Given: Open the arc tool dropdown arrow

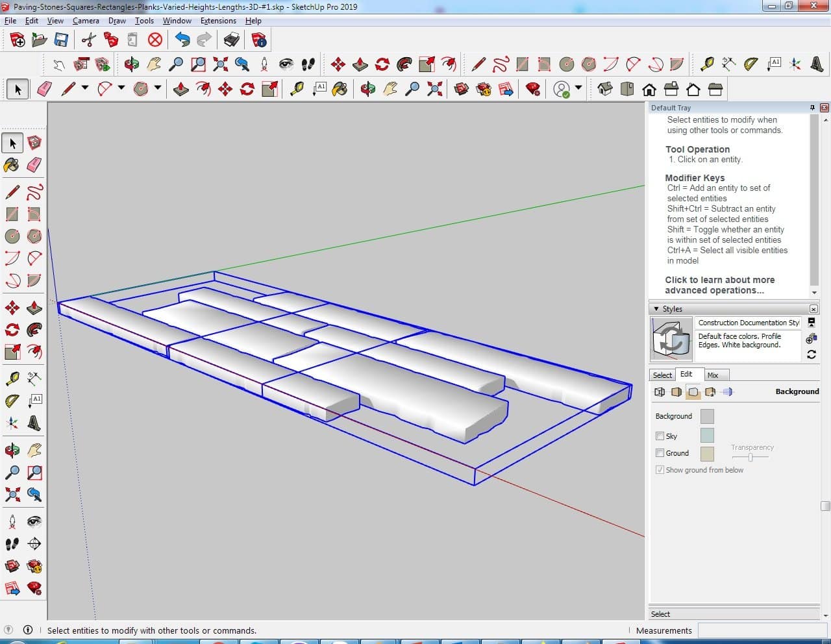Looking at the screenshot, I should (x=121, y=88).
